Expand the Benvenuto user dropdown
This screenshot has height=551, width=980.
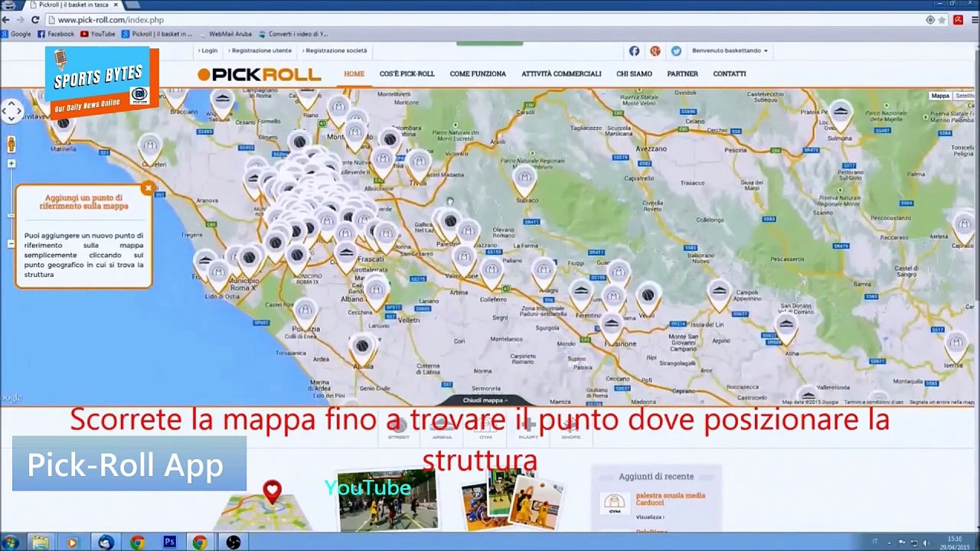[x=730, y=51]
